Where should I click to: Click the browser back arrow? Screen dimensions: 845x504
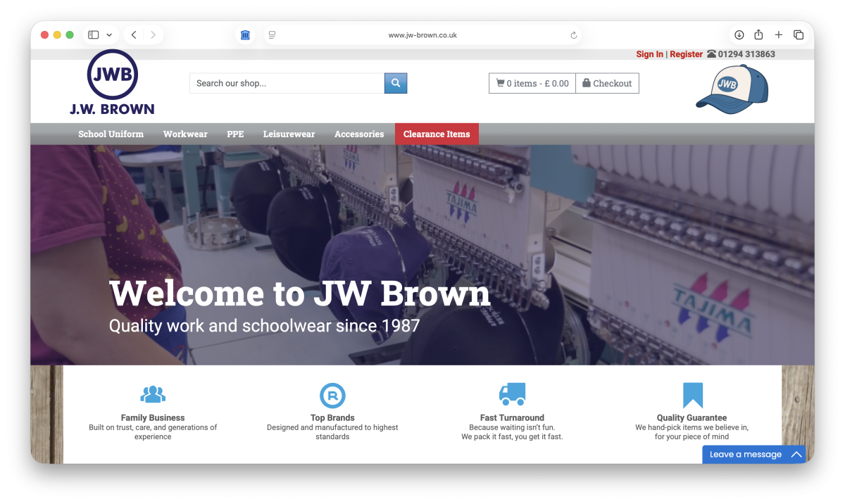(x=133, y=34)
